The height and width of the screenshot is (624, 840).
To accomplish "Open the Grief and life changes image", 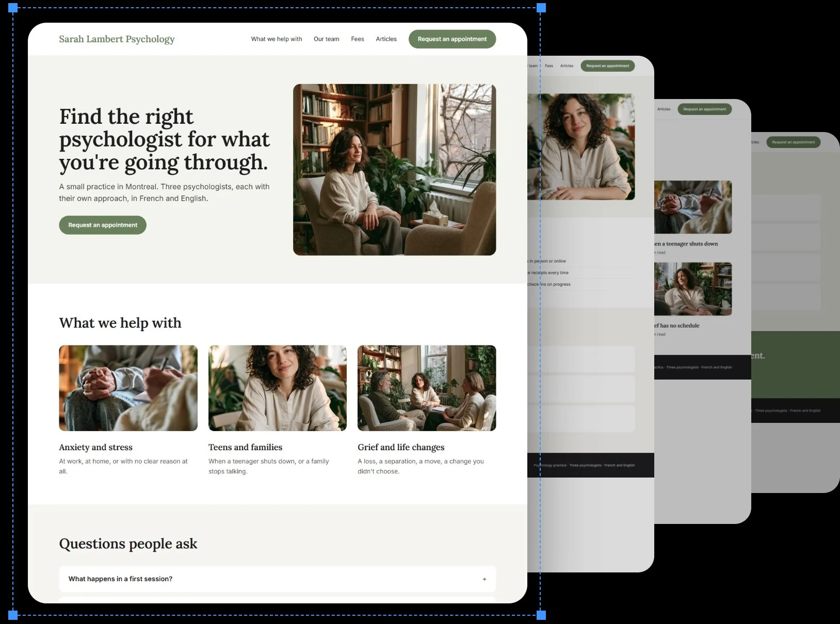I will tap(427, 388).
